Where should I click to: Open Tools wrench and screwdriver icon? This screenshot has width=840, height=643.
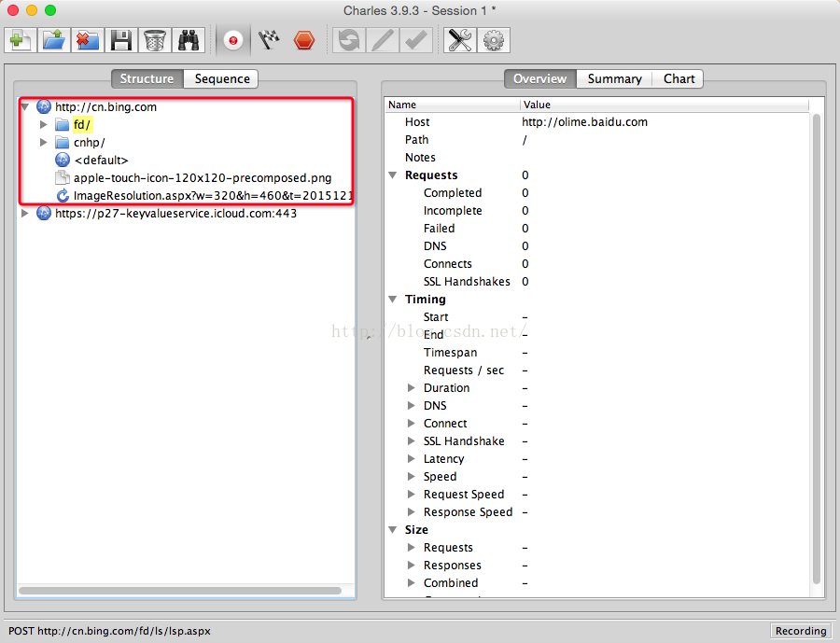point(460,40)
